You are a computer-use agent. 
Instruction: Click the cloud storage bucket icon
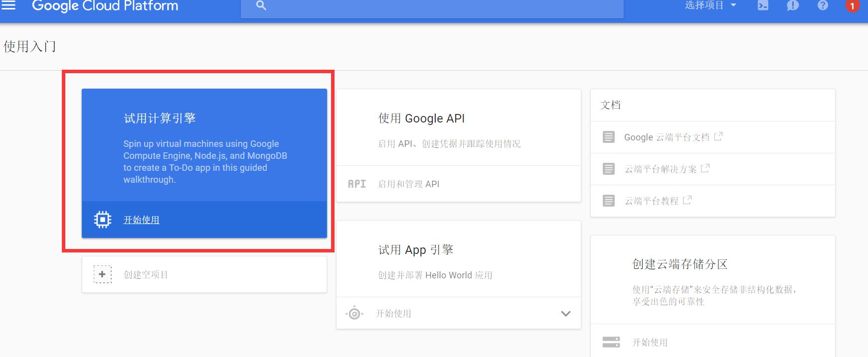(611, 342)
